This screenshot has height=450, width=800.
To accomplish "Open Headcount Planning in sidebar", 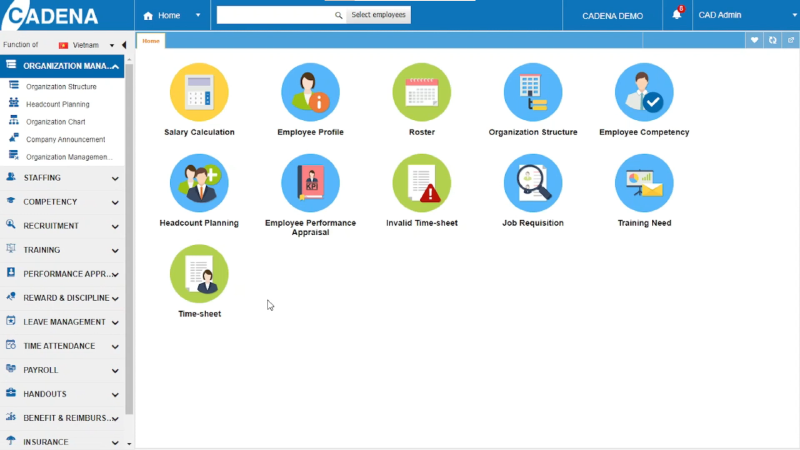I will pos(58,104).
